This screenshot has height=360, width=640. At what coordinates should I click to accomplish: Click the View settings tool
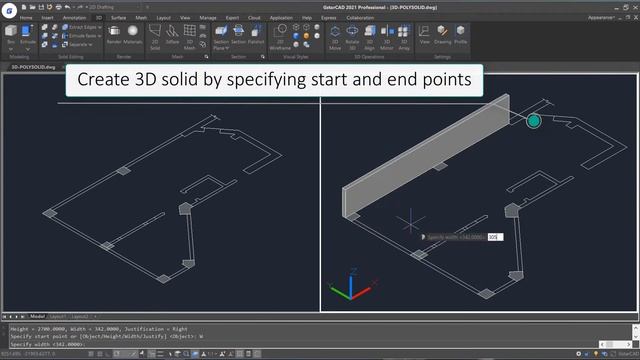click(424, 34)
